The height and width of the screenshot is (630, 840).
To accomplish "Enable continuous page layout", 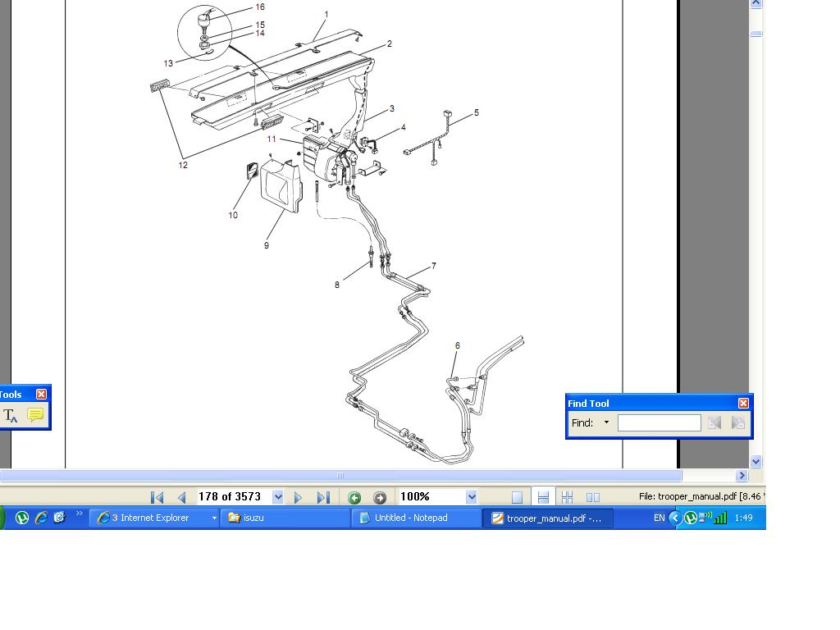I will point(542,497).
